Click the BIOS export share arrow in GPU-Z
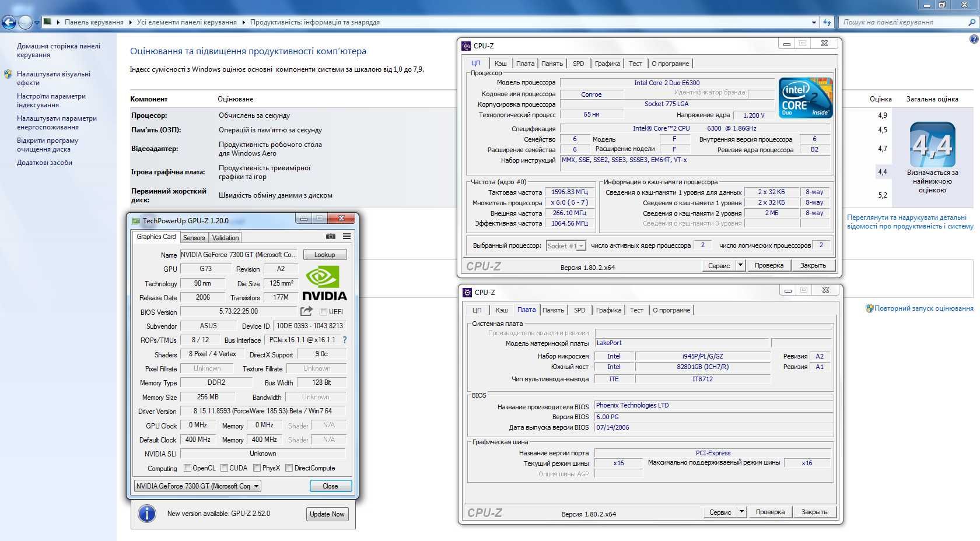 (x=306, y=311)
